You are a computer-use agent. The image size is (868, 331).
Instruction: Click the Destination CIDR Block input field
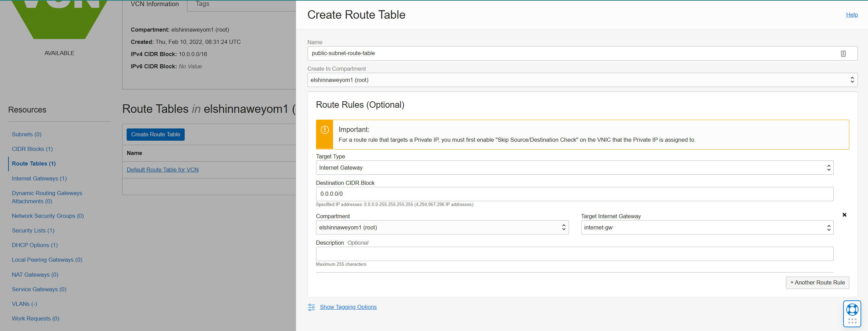(574, 194)
